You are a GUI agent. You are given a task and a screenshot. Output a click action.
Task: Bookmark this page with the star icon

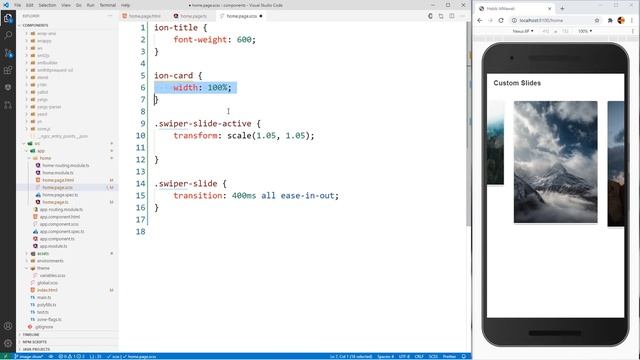(597, 20)
